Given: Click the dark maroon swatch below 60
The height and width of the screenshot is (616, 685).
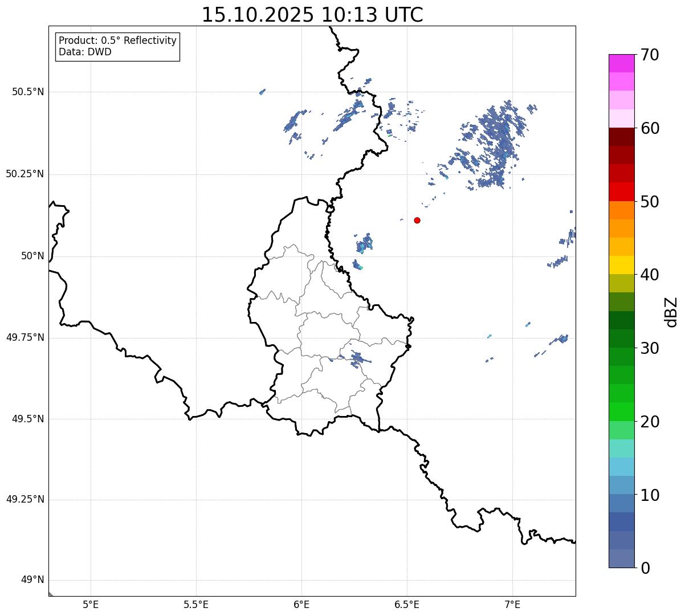Looking at the screenshot, I should [x=621, y=137].
